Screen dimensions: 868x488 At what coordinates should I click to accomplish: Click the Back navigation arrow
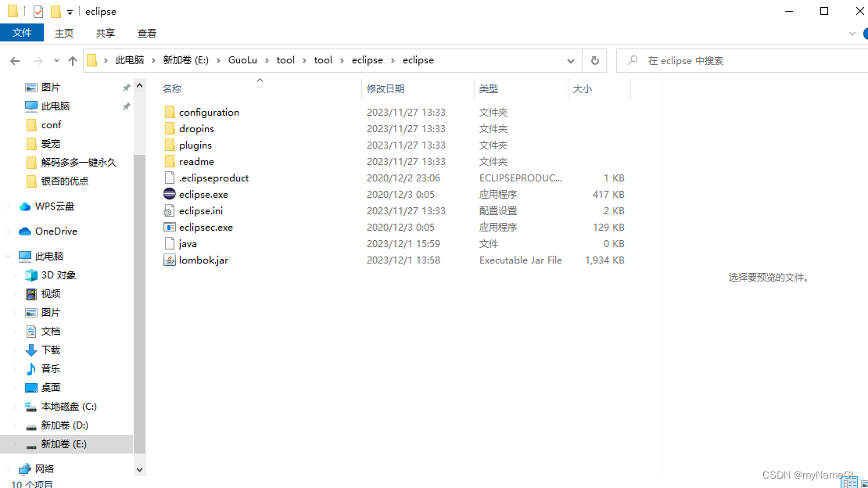15,61
